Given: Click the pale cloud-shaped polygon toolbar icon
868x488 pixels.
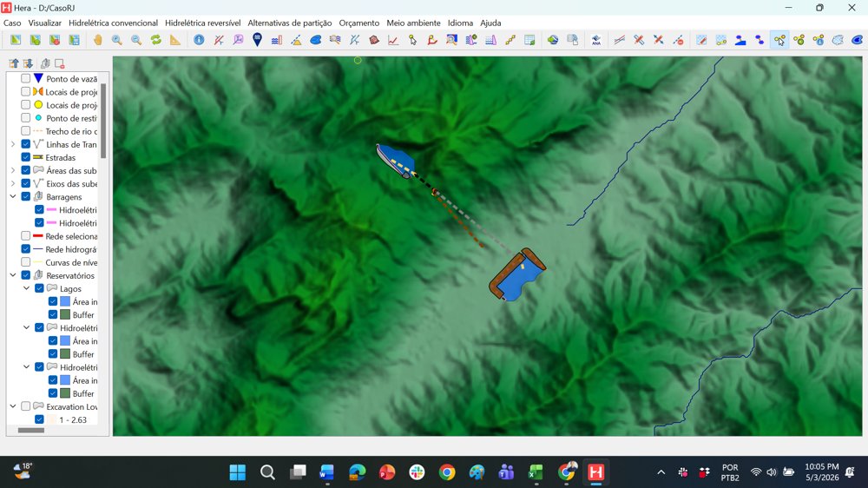Looking at the screenshot, I should point(838,40).
